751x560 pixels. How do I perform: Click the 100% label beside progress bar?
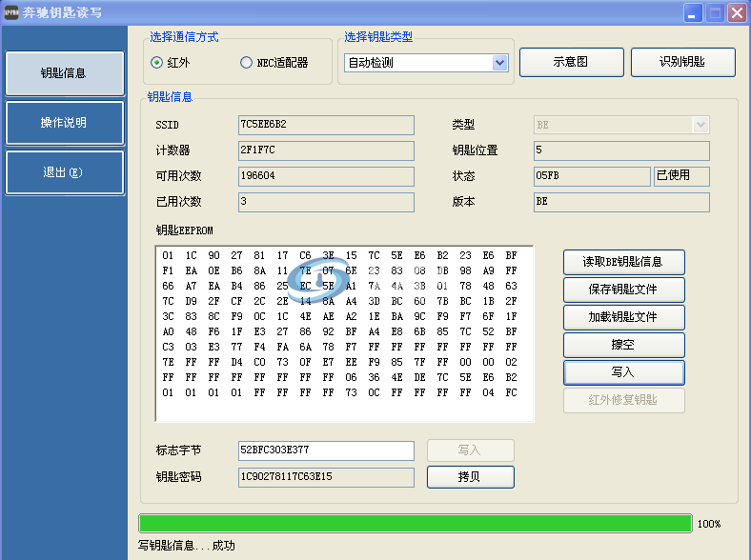pos(709,524)
